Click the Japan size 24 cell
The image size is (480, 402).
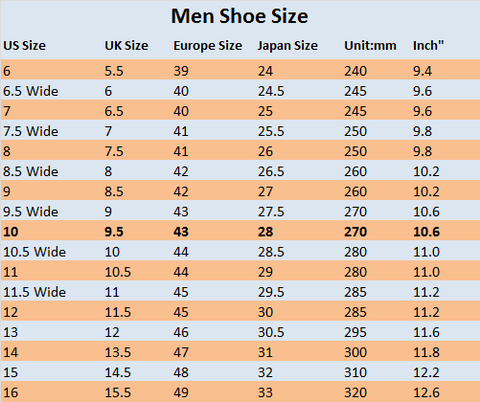pyautogui.click(x=265, y=71)
